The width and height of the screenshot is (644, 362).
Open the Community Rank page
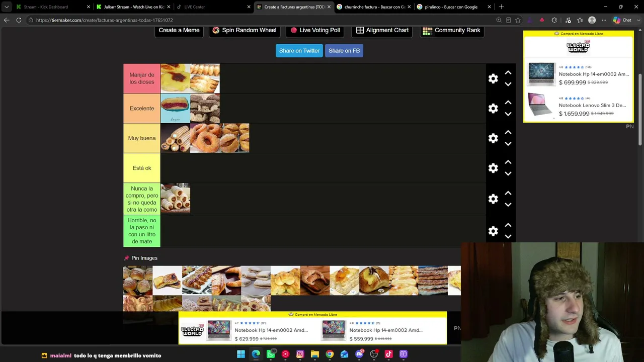click(452, 30)
